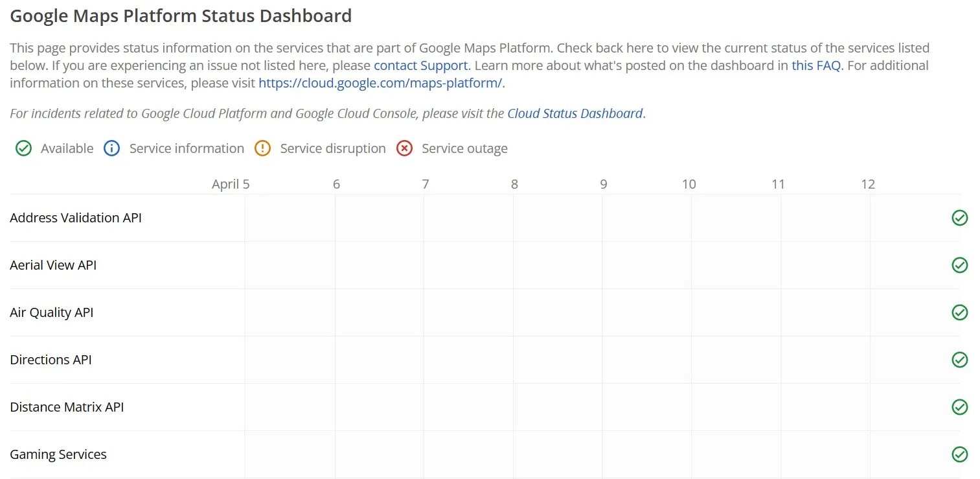
Task: Click the April 5 column header
Action: tap(230, 184)
